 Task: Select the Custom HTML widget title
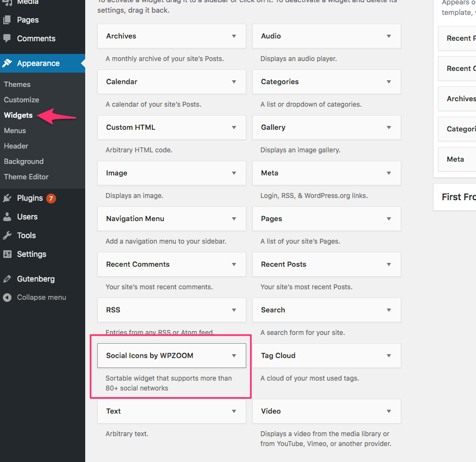point(130,128)
